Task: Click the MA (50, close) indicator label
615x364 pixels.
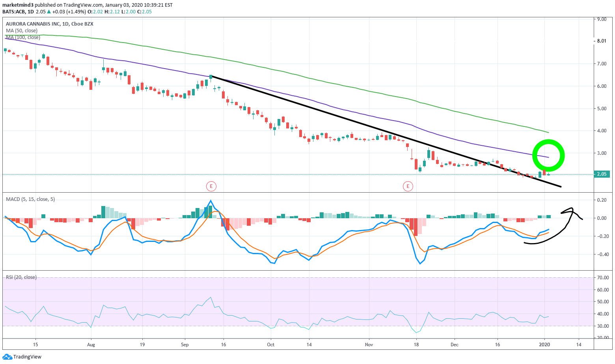Action: [22, 31]
